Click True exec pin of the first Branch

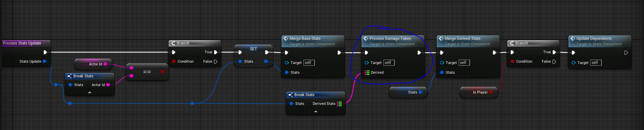(x=216, y=52)
